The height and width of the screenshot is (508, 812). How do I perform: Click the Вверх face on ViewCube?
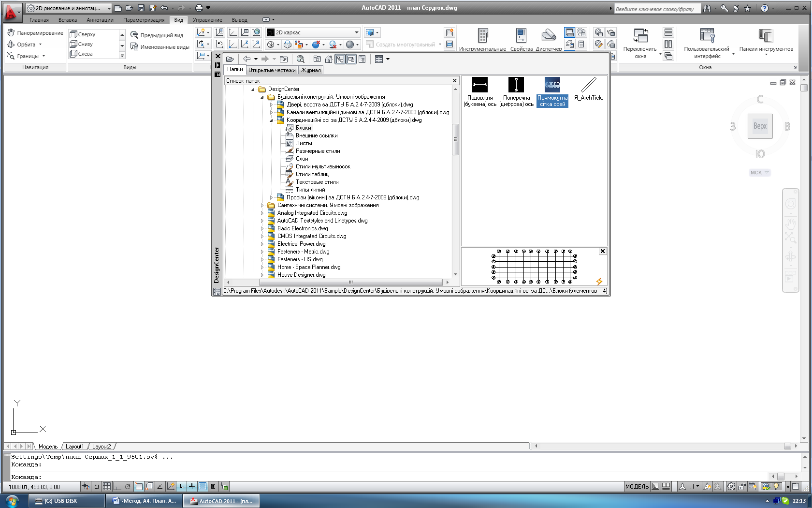pos(760,126)
